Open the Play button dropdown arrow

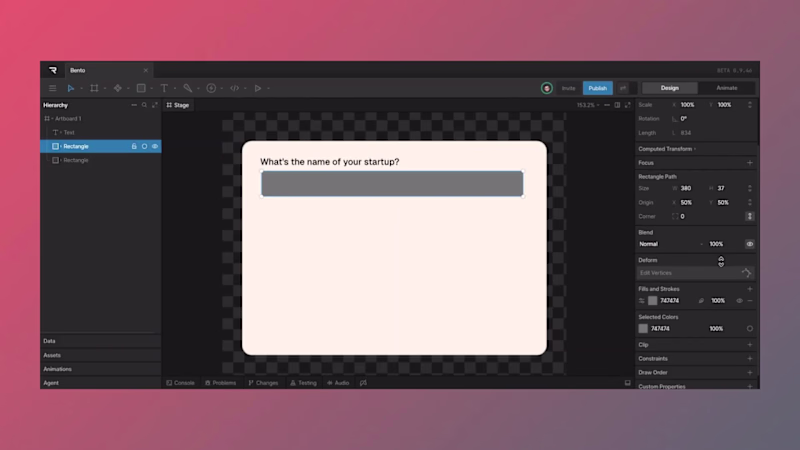[x=268, y=88]
